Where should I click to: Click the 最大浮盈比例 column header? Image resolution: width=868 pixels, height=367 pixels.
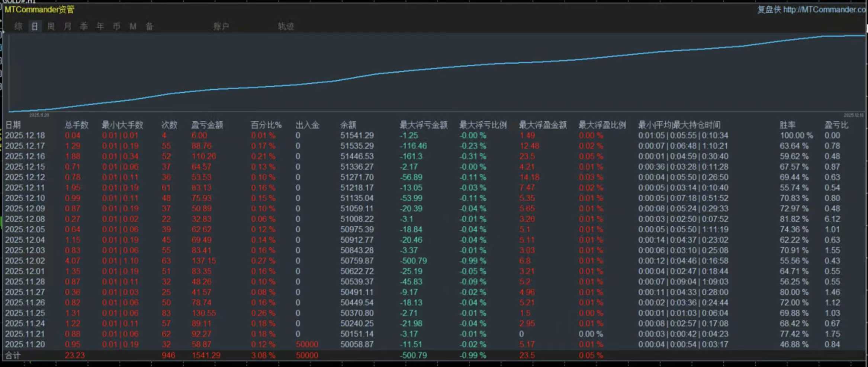(x=602, y=125)
